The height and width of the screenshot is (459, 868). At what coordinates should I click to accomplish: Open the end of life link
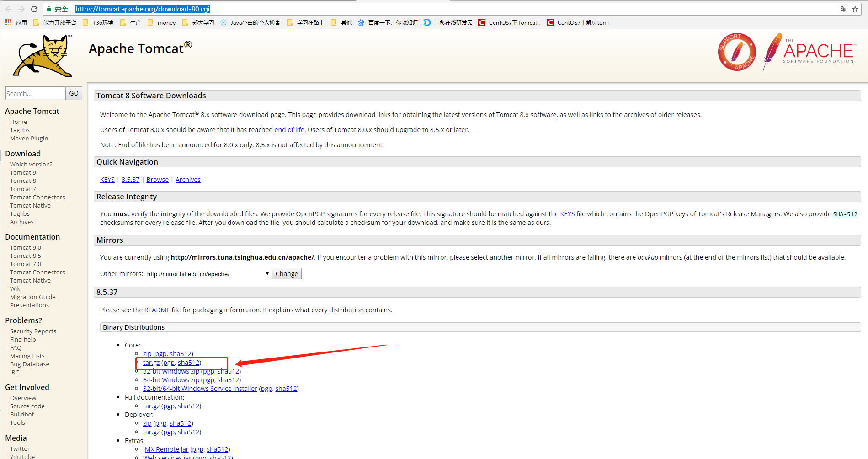[x=289, y=130]
